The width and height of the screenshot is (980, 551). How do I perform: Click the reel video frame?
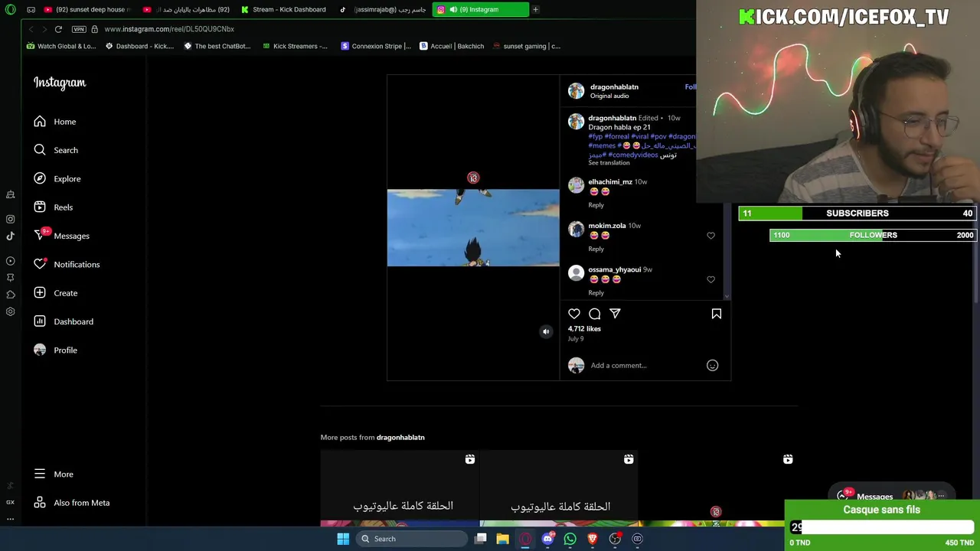pos(473,228)
